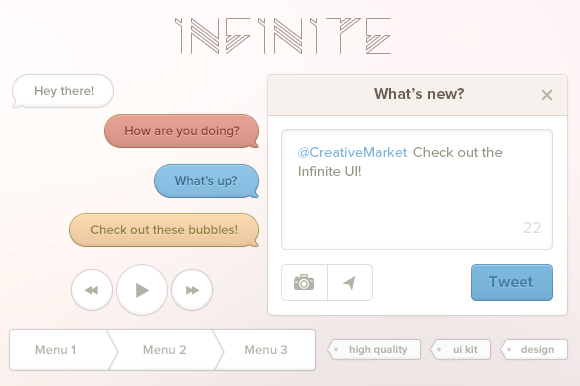Screen dimensions: 580x386
Task: Click inside the tweet text area
Action: click(x=417, y=190)
